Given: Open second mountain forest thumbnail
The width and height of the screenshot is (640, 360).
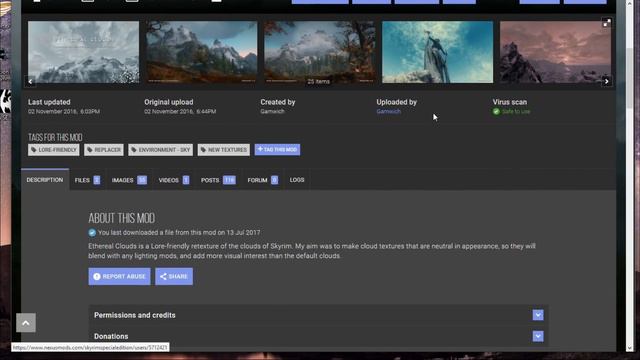Looking at the screenshot, I should click(202, 52).
